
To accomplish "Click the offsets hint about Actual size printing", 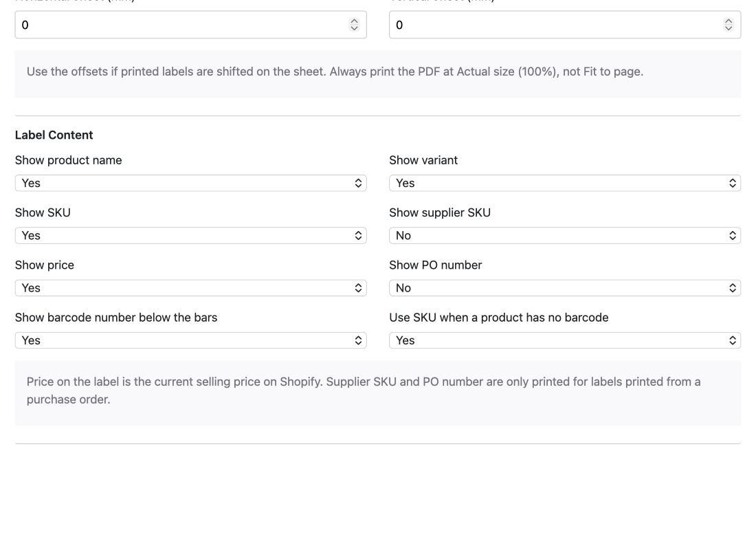I will [335, 72].
